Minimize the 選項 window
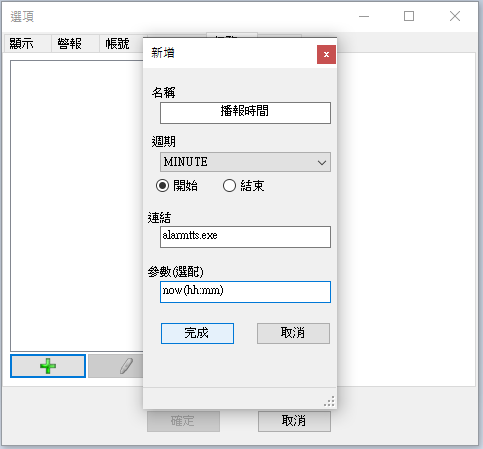The height and width of the screenshot is (449, 483). [364, 16]
